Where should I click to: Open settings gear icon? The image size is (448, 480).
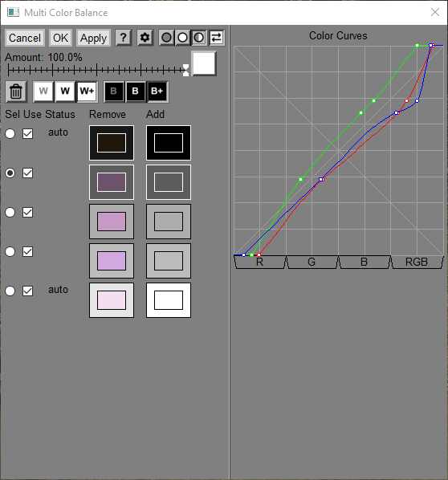(145, 38)
